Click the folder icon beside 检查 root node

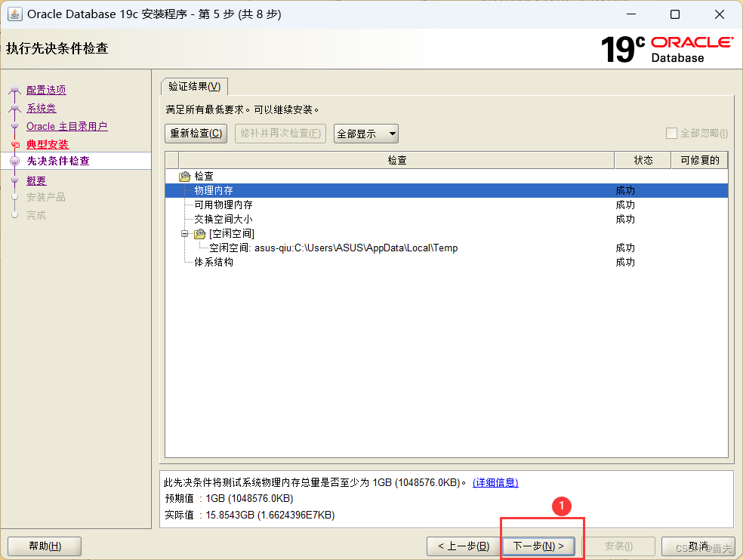183,177
